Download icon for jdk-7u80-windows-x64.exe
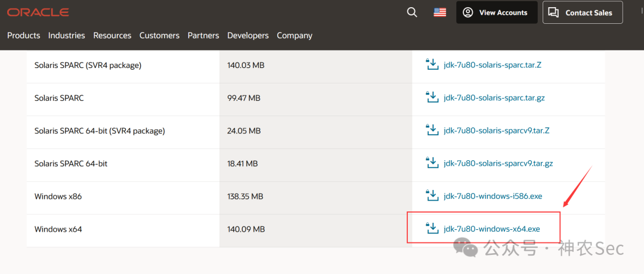The image size is (644, 274). (x=432, y=229)
